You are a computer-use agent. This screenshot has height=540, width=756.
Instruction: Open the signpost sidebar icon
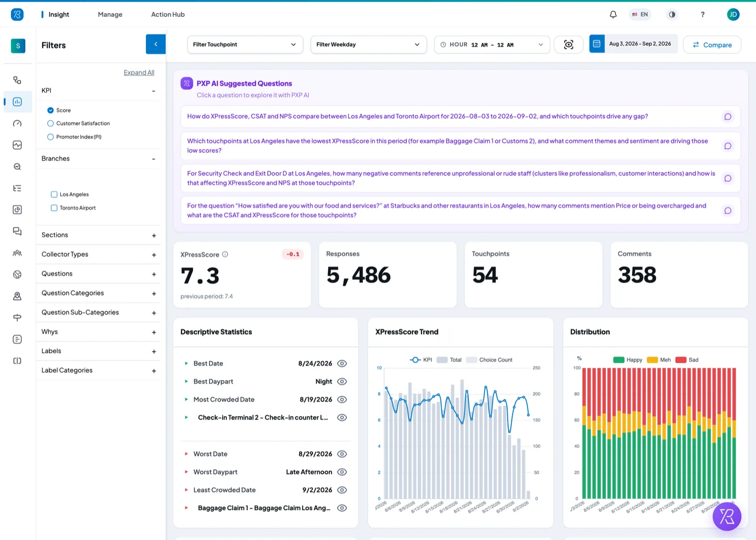tap(17, 318)
